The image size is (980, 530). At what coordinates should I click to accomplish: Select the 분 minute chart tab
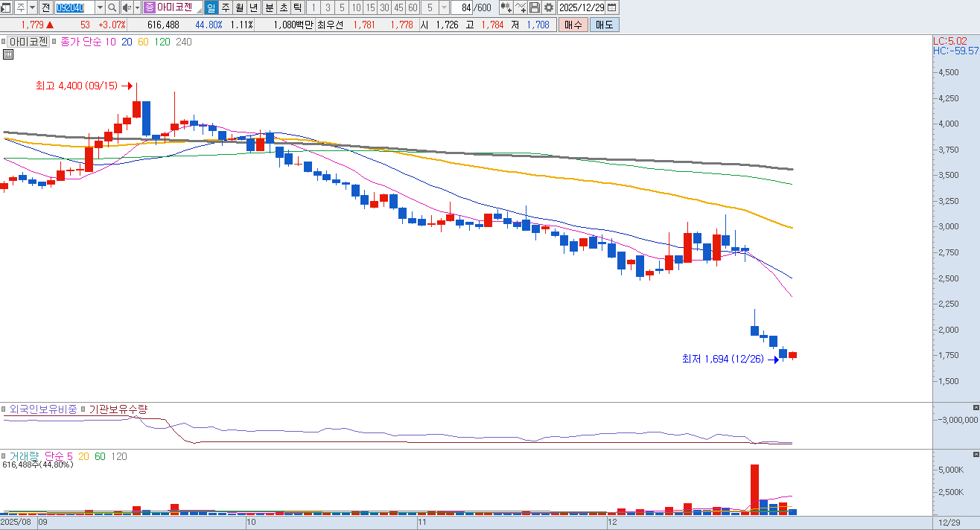269,7
